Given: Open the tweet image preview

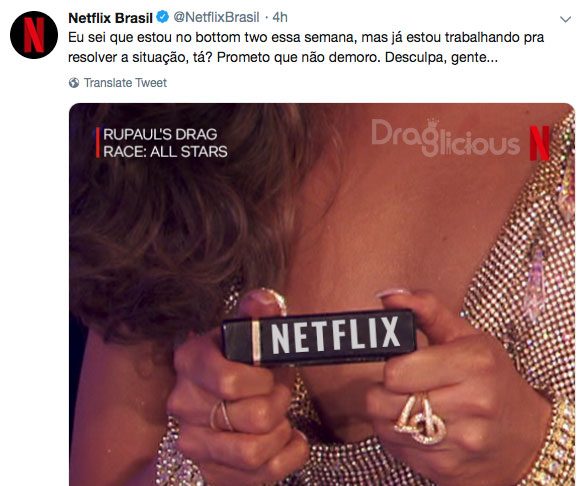Looking at the screenshot, I should click(x=322, y=295).
